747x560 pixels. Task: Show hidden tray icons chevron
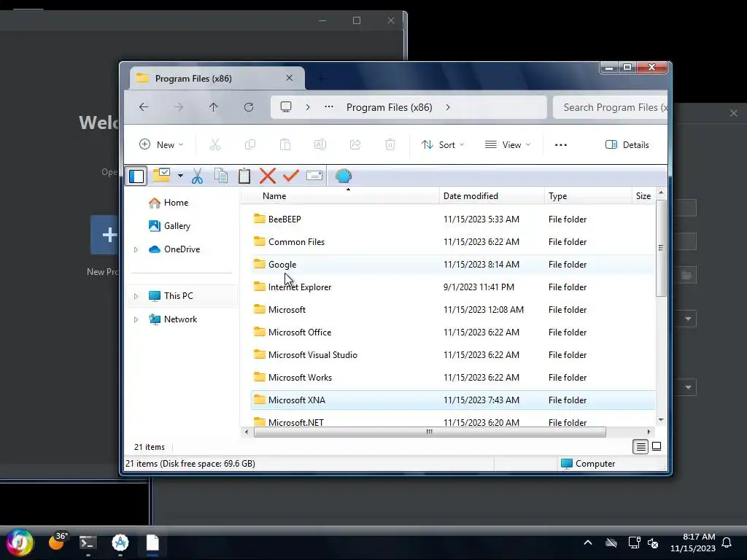[x=588, y=542]
